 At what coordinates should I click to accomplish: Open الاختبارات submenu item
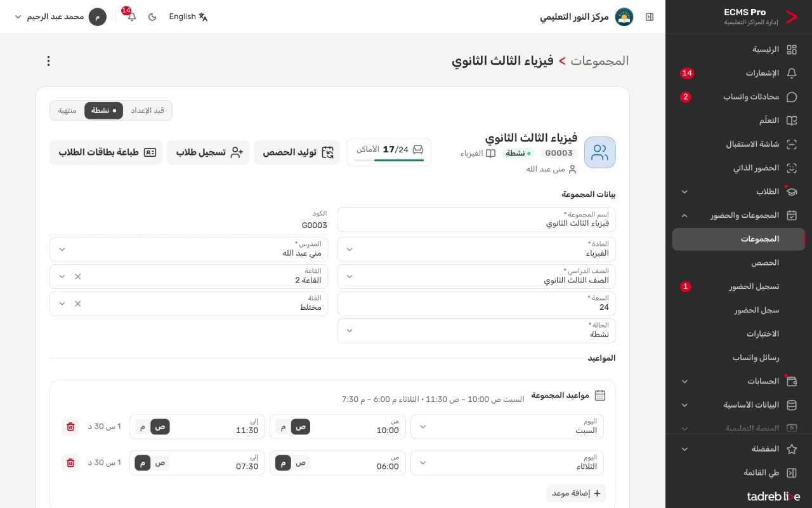click(738, 334)
